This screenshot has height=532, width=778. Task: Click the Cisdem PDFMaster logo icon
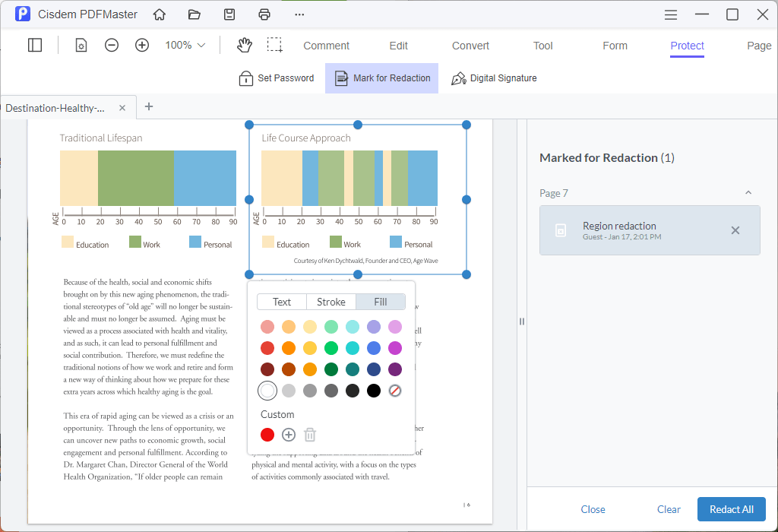pos(22,14)
